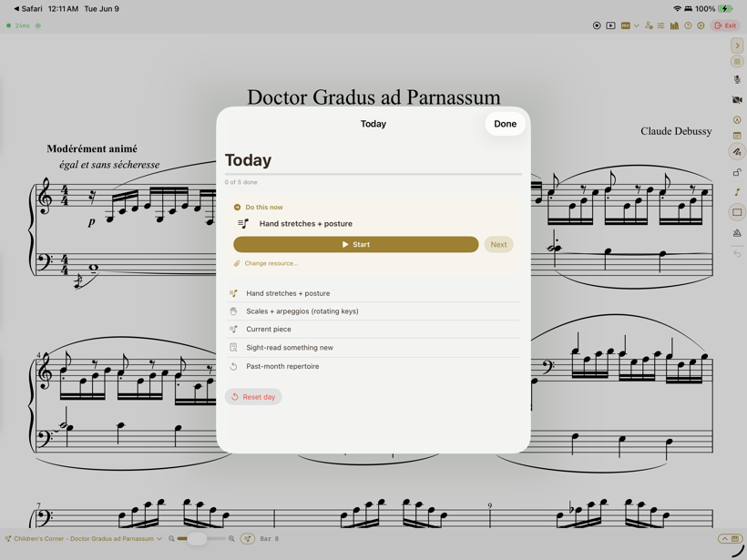Click the circled play icon in toolbar

coord(701,25)
